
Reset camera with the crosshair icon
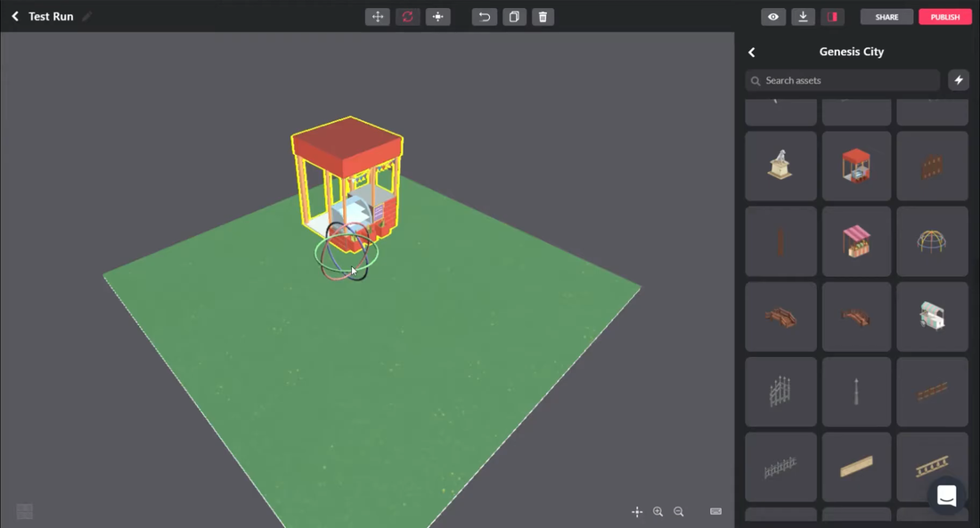coord(637,512)
